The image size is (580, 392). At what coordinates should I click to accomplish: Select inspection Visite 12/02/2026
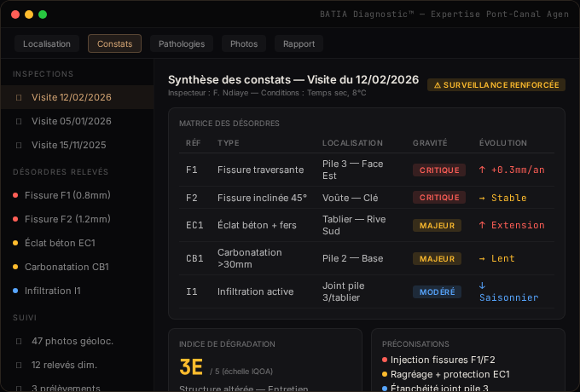(77, 97)
